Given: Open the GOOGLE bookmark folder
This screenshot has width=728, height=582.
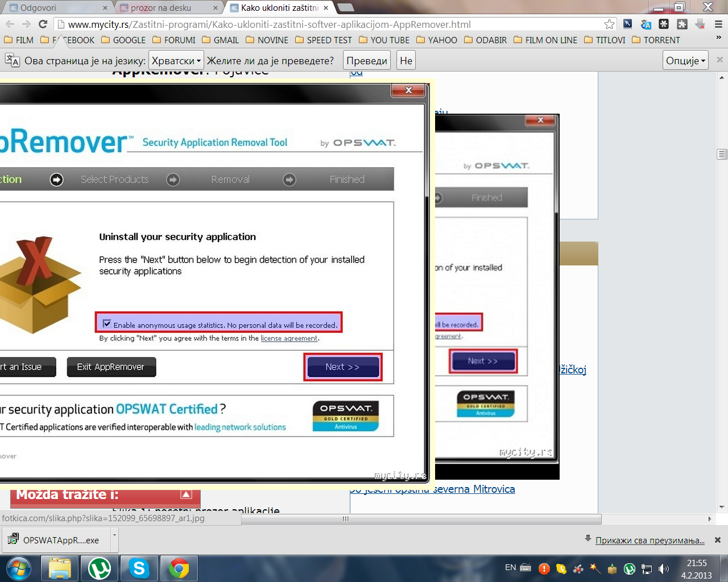Looking at the screenshot, I should pos(123,40).
